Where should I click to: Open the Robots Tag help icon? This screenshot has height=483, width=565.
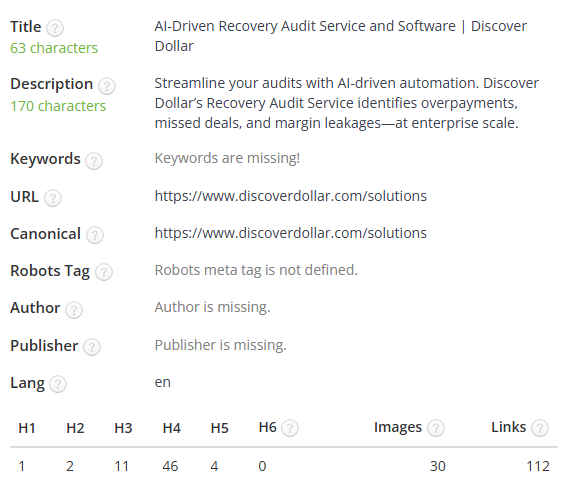click(104, 272)
